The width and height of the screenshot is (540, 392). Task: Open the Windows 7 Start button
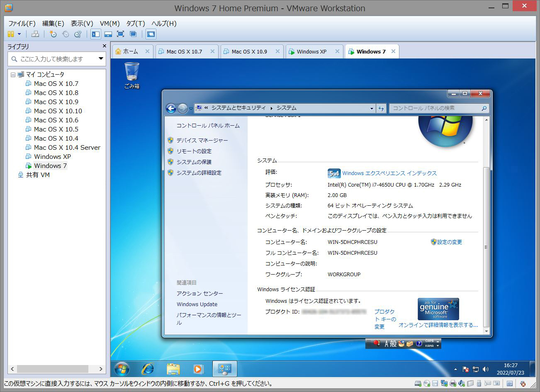click(122, 368)
